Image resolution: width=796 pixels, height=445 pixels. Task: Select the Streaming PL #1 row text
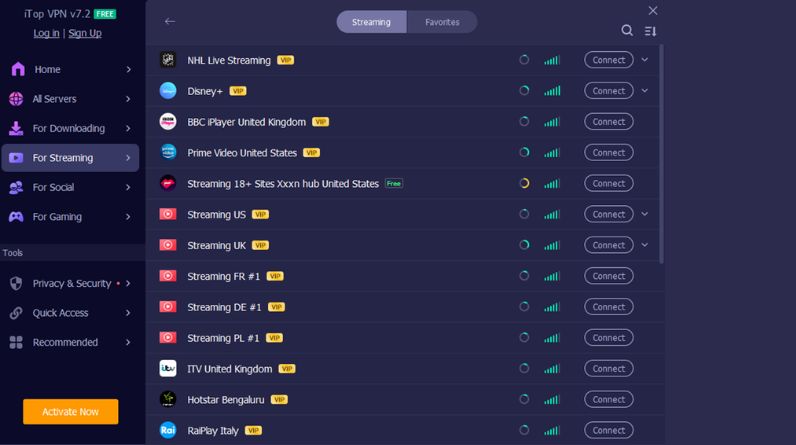(x=223, y=338)
